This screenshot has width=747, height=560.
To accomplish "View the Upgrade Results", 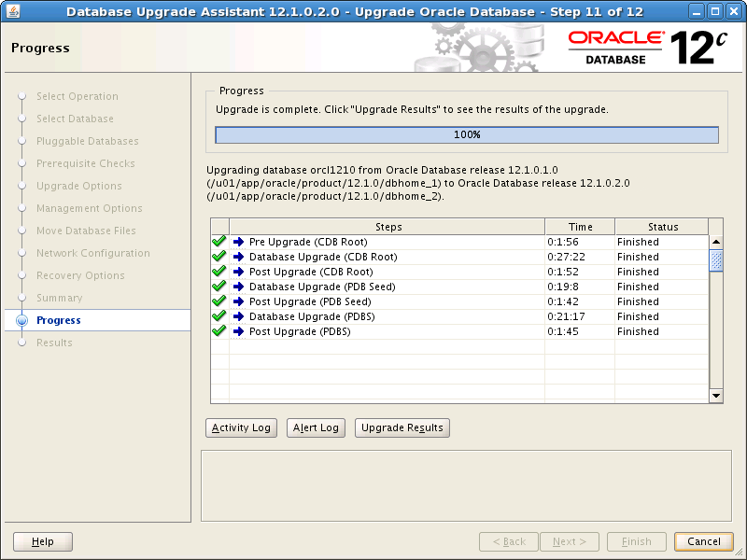I will pyautogui.click(x=402, y=427).
